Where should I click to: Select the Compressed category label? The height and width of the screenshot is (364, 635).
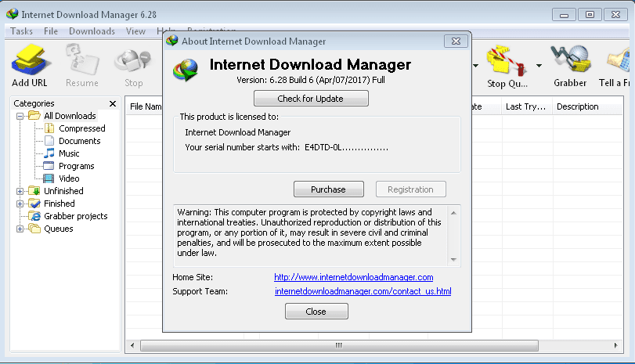tap(81, 128)
